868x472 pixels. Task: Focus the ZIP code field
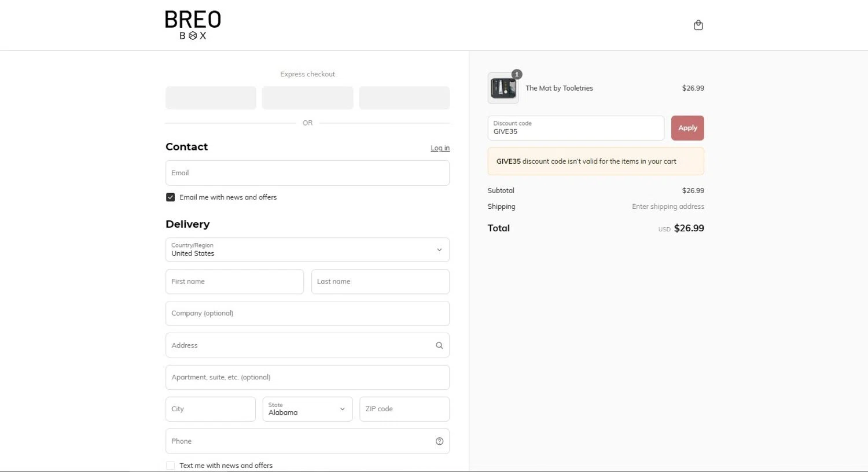tap(404, 409)
